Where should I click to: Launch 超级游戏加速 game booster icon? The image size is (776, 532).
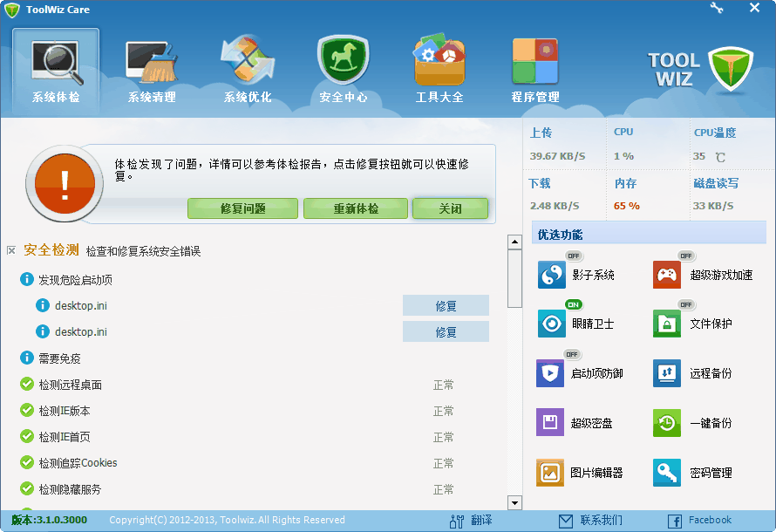coord(667,275)
